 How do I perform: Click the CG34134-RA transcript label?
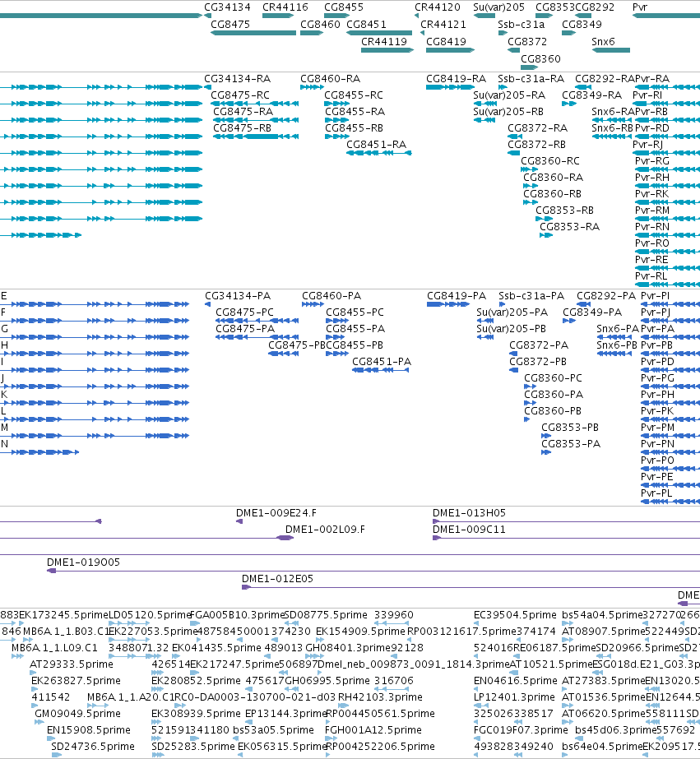tap(237, 79)
